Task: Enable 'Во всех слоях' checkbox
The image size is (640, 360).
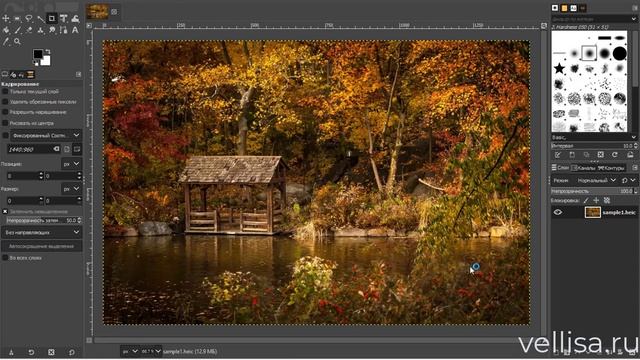Action: pos(5,258)
